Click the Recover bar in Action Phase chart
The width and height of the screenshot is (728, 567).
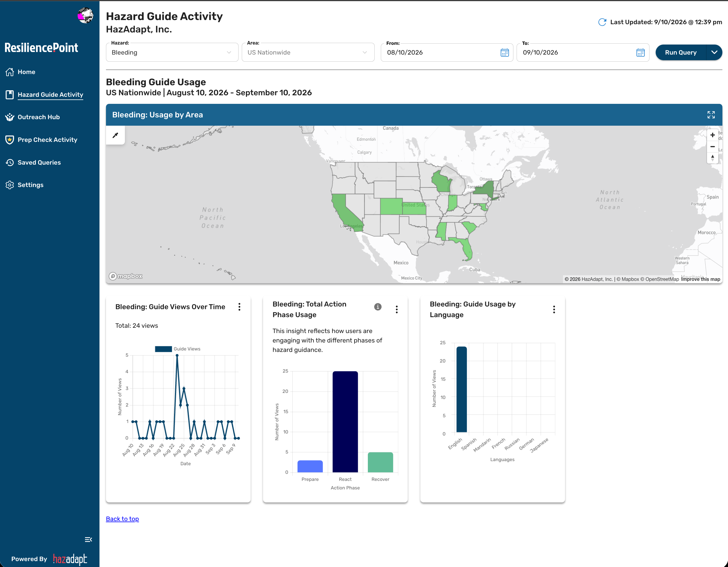380,462
